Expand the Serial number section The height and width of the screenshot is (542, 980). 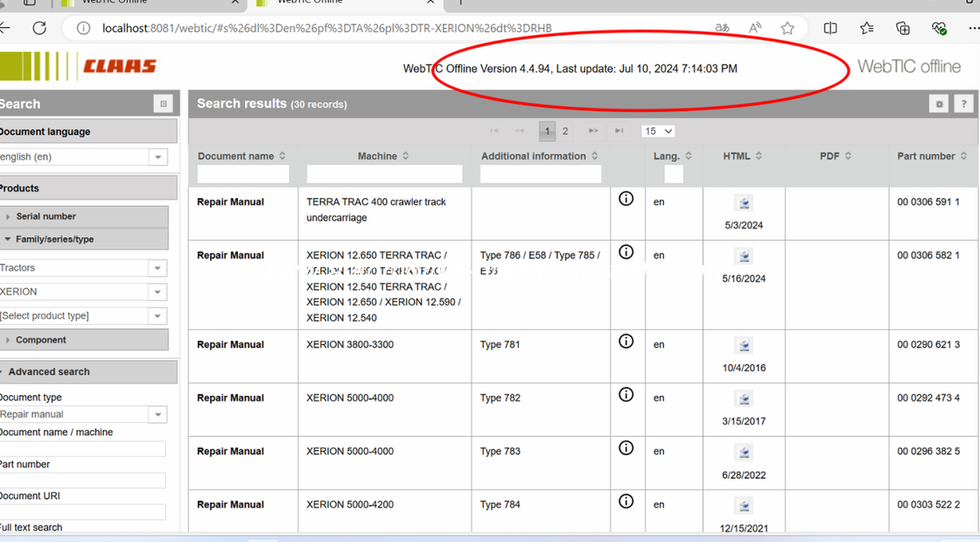pyautogui.click(x=45, y=216)
